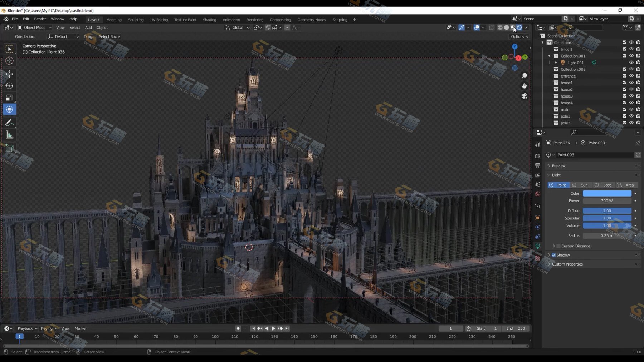Image resolution: width=644 pixels, height=362 pixels.
Task: Enable Custom Distance checkbox
Action: click(x=558, y=246)
